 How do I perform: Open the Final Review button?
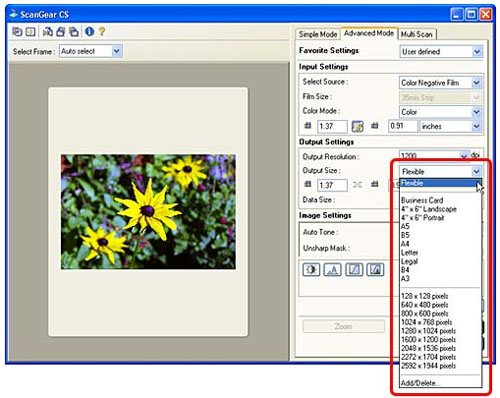tap(375, 269)
